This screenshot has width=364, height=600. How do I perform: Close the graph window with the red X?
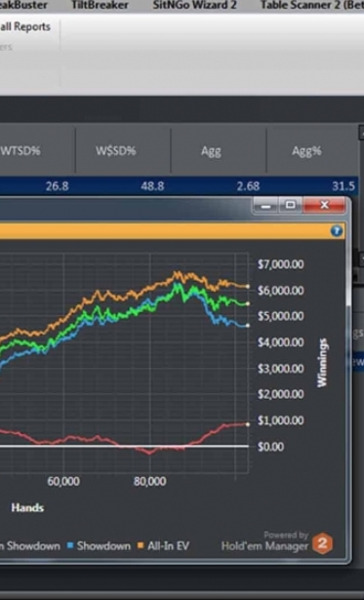(324, 206)
